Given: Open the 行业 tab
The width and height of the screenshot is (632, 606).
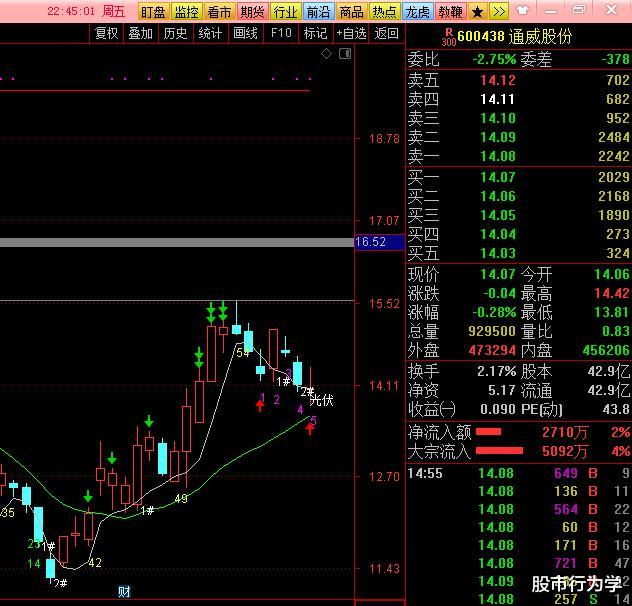Looking at the screenshot, I should 286,12.
